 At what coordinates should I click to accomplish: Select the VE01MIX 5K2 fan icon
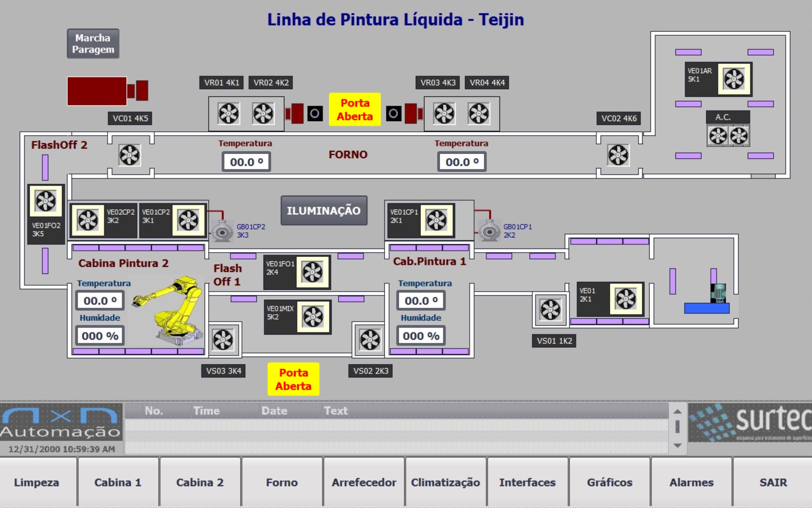313,317
